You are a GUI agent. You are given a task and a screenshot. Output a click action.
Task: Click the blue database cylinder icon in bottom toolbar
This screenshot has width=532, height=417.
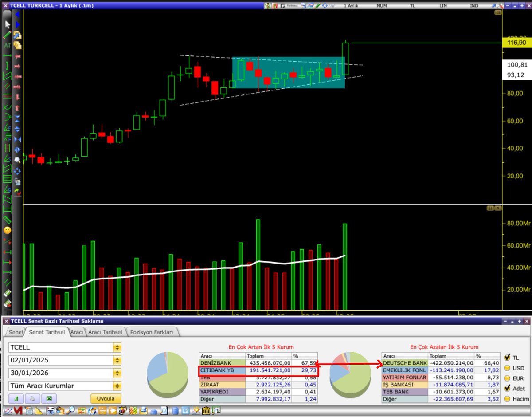coord(175,411)
